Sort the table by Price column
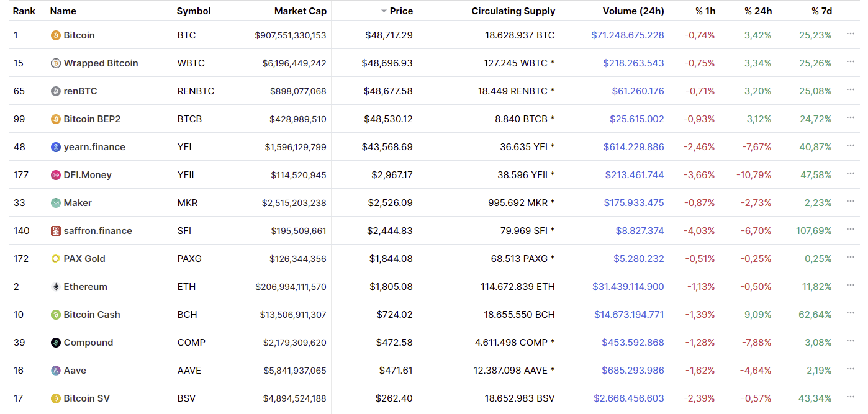 [401, 11]
